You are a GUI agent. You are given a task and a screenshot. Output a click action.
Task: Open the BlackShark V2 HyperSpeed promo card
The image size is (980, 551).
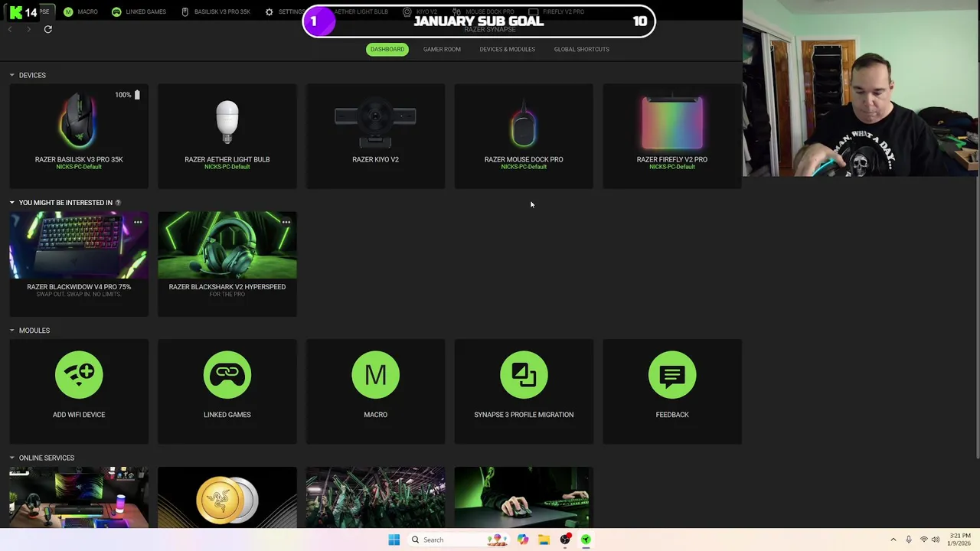(x=227, y=263)
